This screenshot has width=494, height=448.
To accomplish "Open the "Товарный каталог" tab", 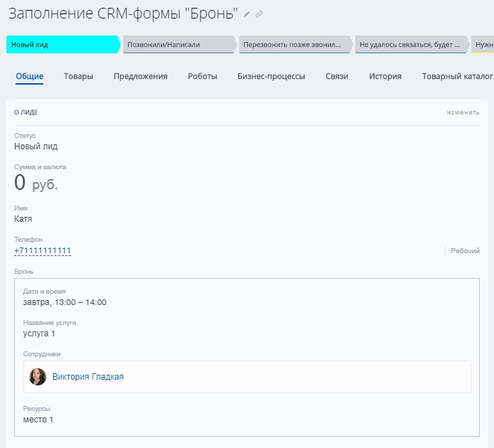I will pos(457,76).
